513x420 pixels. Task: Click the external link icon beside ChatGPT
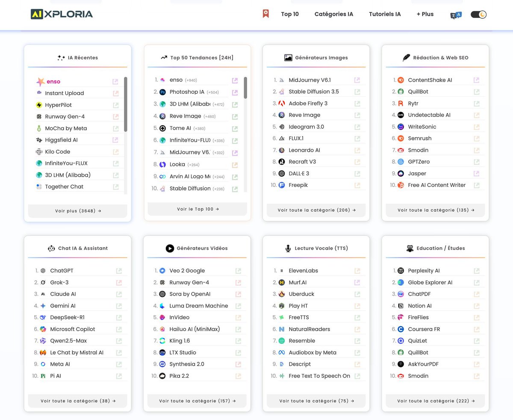(119, 271)
